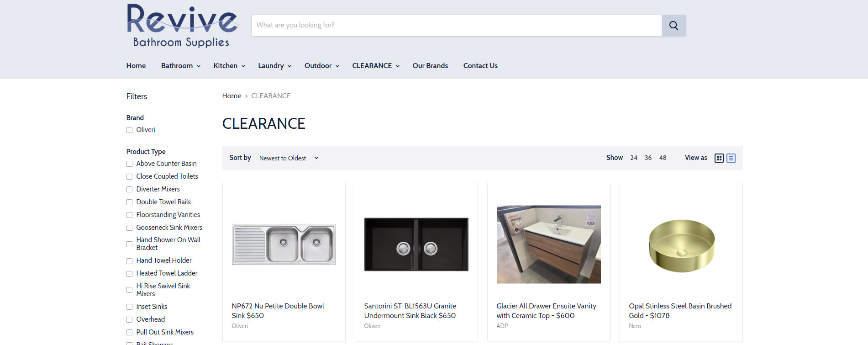Open the NP672 double bowl sink image

tap(284, 244)
